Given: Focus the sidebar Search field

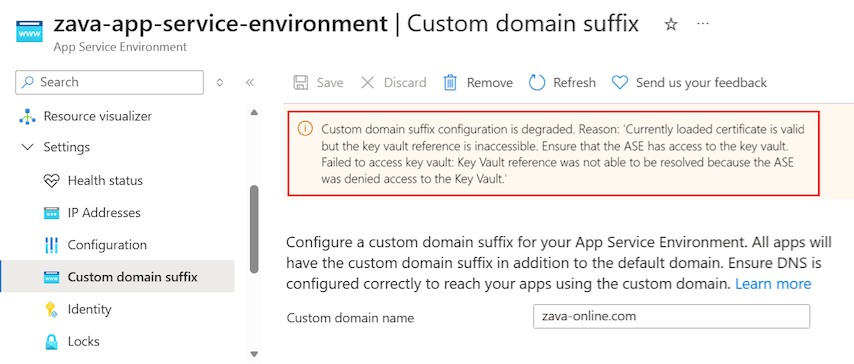Looking at the screenshot, I should (109, 82).
